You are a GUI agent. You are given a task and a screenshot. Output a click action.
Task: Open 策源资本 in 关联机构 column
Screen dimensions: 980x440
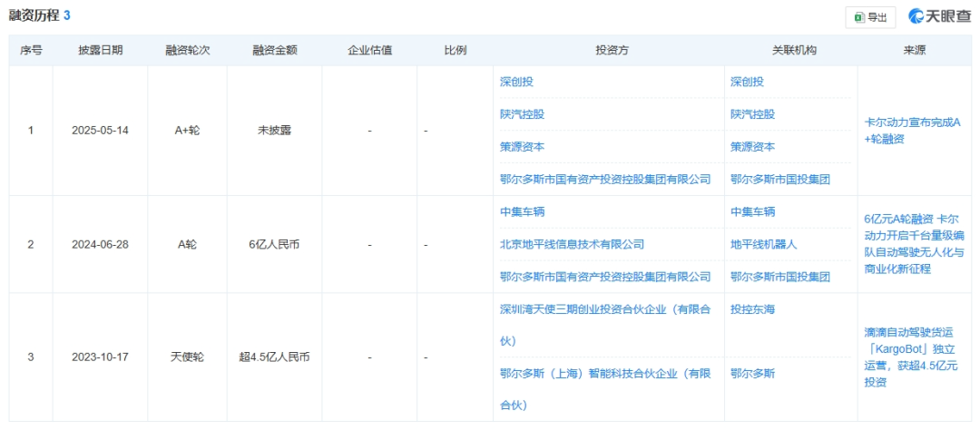pyautogui.click(x=752, y=147)
